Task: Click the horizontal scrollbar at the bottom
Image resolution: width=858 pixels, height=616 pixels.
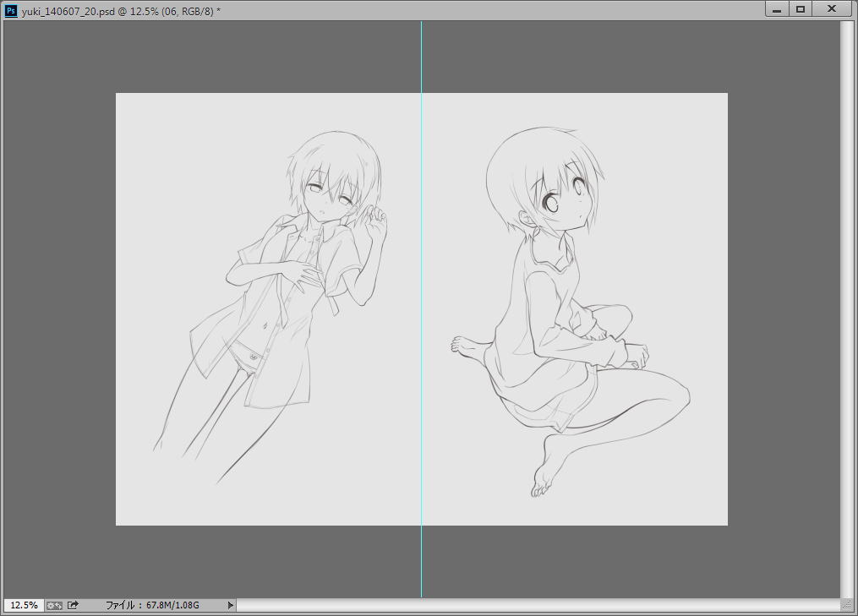Action: point(538,605)
